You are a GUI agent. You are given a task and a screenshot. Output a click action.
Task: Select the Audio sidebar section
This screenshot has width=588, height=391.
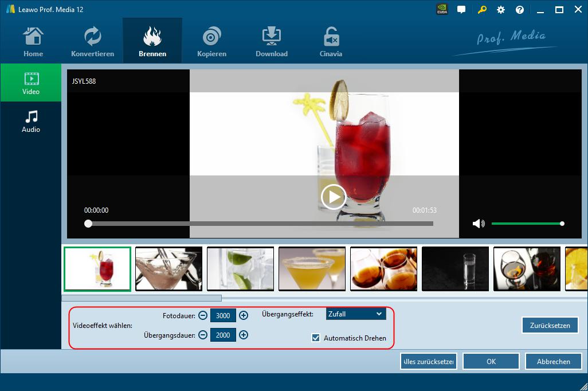pos(31,121)
